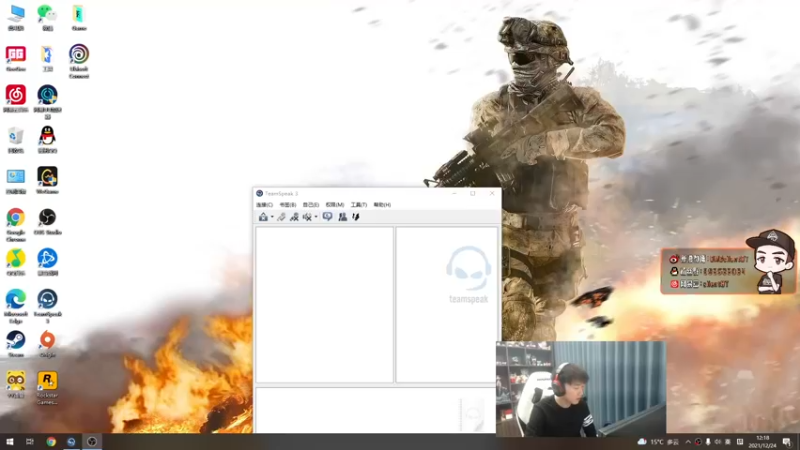The width and height of the screenshot is (800, 450).
Task: Select the QQ Music desktop icon
Action: (16, 262)
